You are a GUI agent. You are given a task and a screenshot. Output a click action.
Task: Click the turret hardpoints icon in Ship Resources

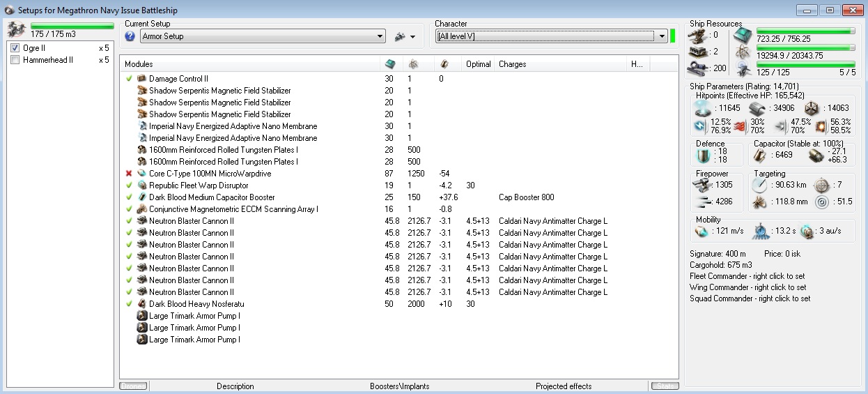tap(696, 35)
